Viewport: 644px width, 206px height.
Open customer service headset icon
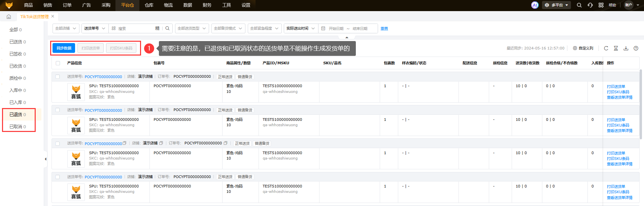[x=590, y=5]
